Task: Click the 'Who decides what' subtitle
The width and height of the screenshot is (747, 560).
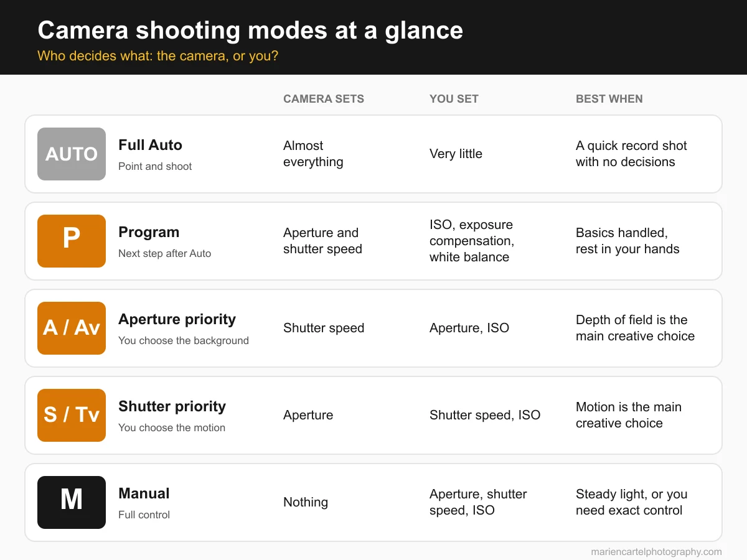Action: (x=157, y=56)
